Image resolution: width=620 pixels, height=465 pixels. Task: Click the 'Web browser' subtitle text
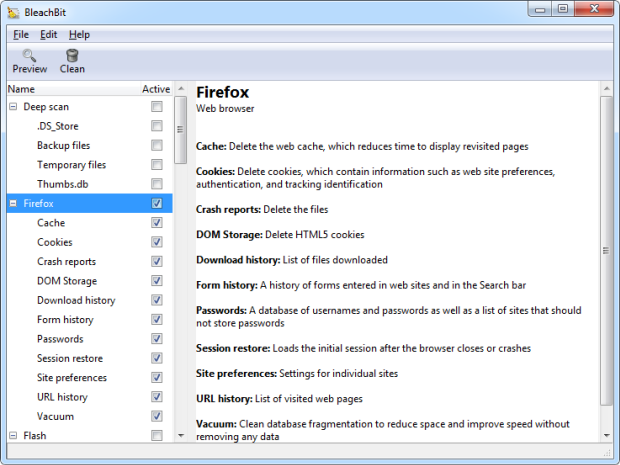pyautogui.click(x=225, y=109)
